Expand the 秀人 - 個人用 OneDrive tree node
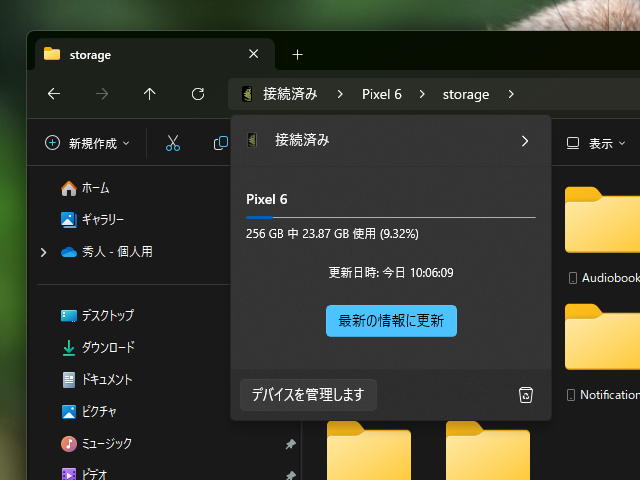 coord(43,253)
